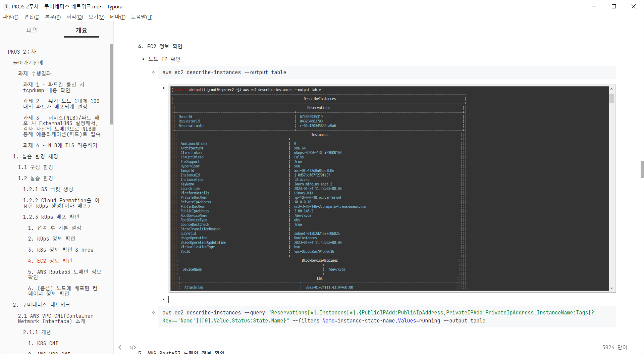The image size is (644, 354).
Task: Select the 개요 sidebar tab
Action: click(81, 30)
